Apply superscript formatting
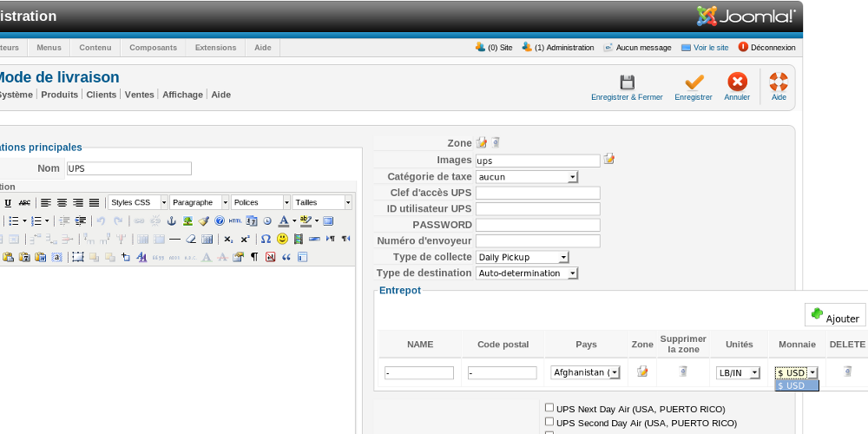The width and height of the screenshot is (868, 434). pyautogui.click(x=246, y=240)
